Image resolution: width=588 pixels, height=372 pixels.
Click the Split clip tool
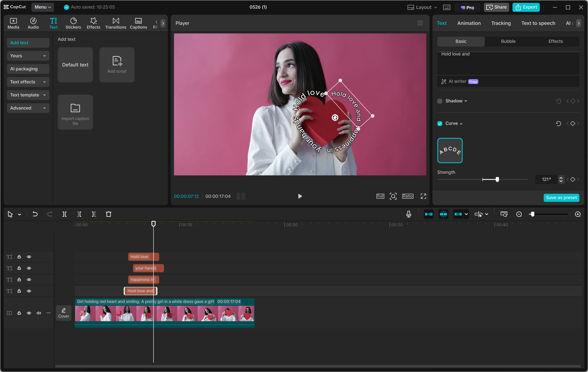point(65,214)
